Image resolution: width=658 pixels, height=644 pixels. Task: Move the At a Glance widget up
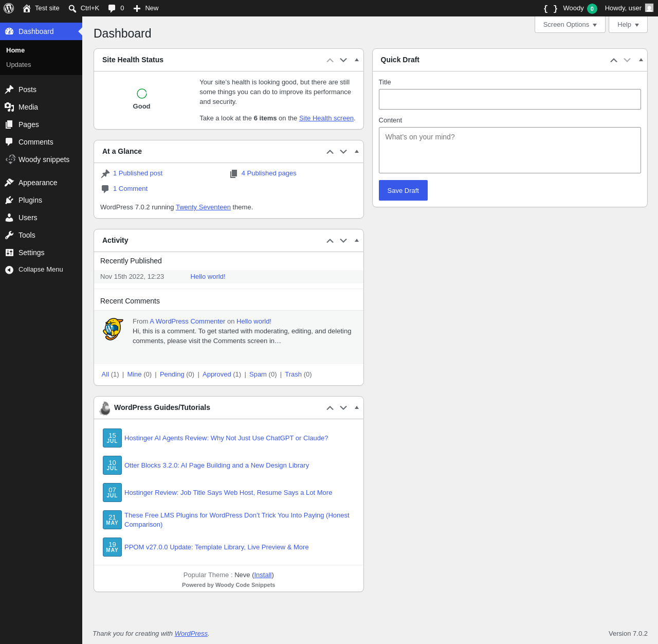(330, 152)
